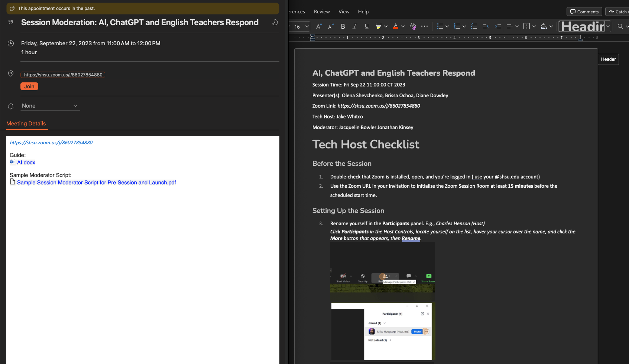Toggle italic formatting
The width and height of the screenshot is (629, 364).
click(355, 26)
